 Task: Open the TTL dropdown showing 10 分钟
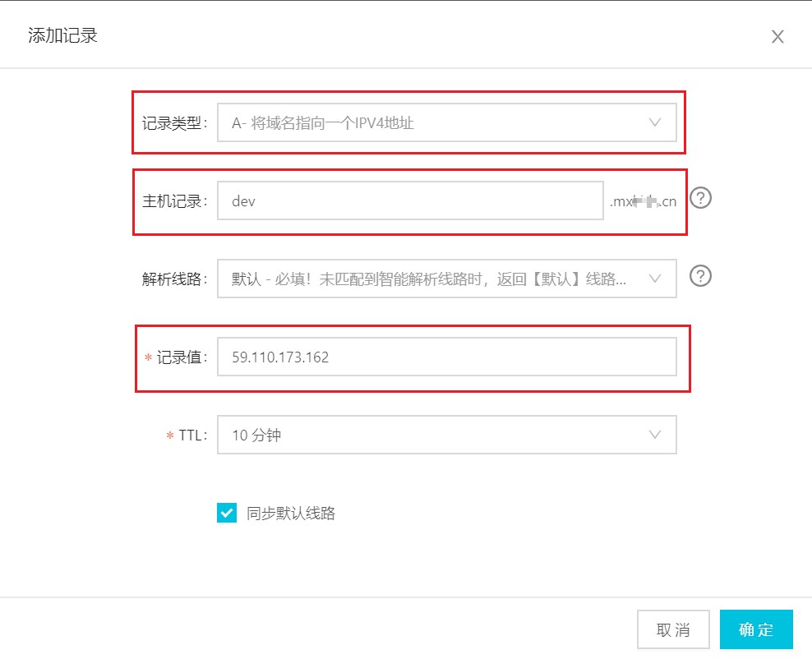436,435
